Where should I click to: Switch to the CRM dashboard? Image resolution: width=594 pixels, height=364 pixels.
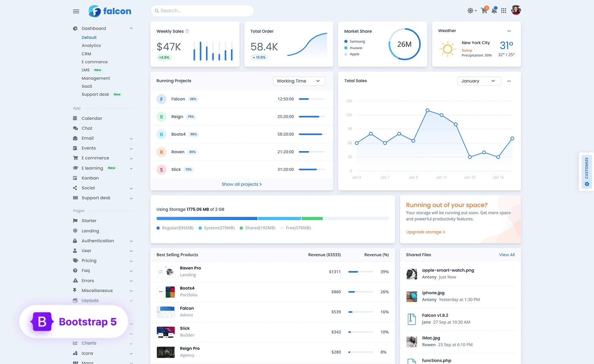coord(86,53)
